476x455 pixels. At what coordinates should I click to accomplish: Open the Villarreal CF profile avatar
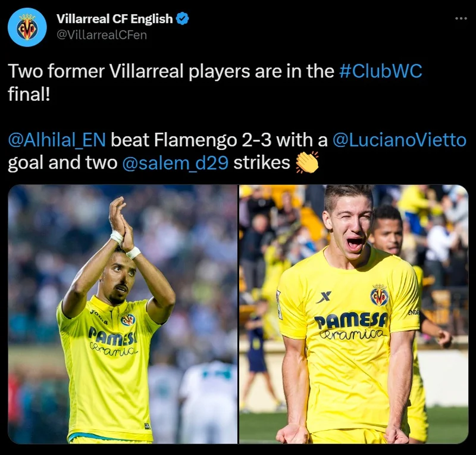click(x=27, y=27)
